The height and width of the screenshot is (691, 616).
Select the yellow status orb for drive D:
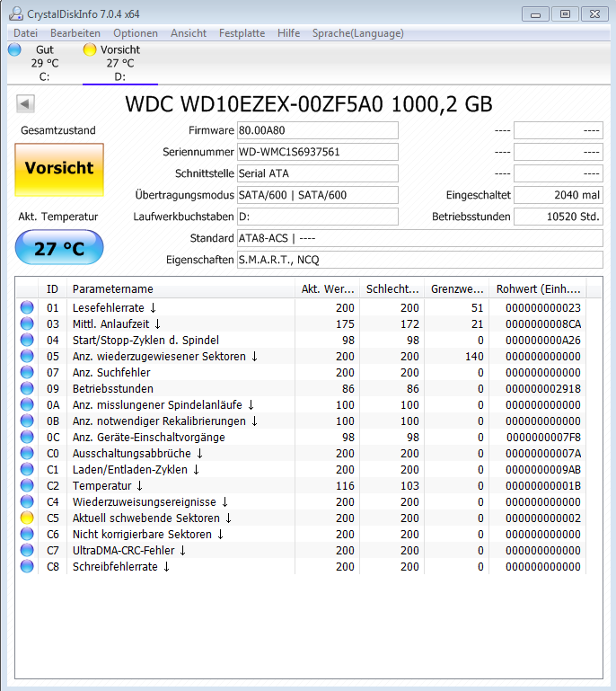(x=90, y=49)
